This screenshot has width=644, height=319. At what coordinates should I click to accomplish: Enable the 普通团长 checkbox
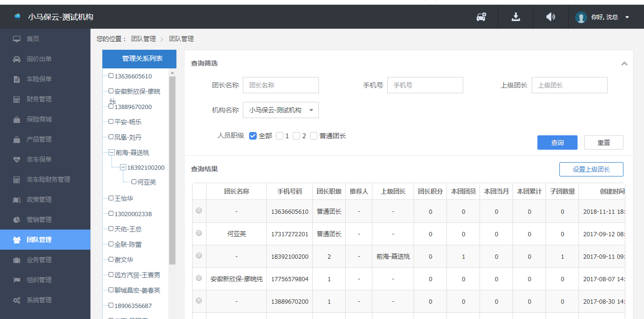[x=314, y=136]
